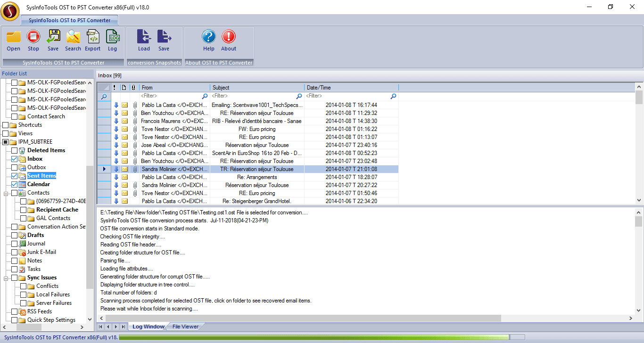Collapse the Sync Issues folder

pyautogui.click(x=7, y=278)
